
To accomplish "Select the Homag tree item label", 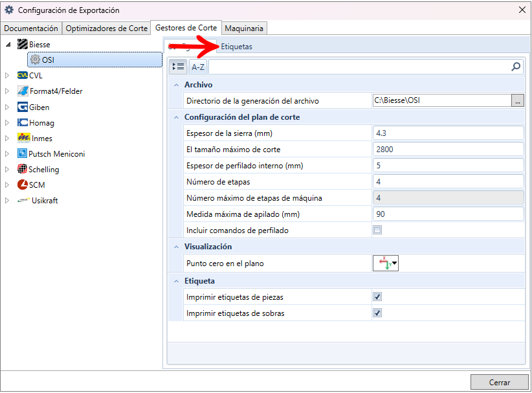I will [41, 123].
